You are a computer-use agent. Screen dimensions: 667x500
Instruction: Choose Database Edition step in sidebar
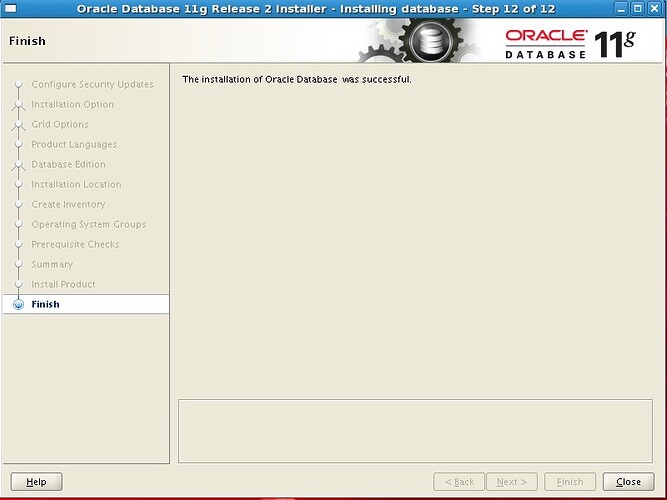[68, 164]
